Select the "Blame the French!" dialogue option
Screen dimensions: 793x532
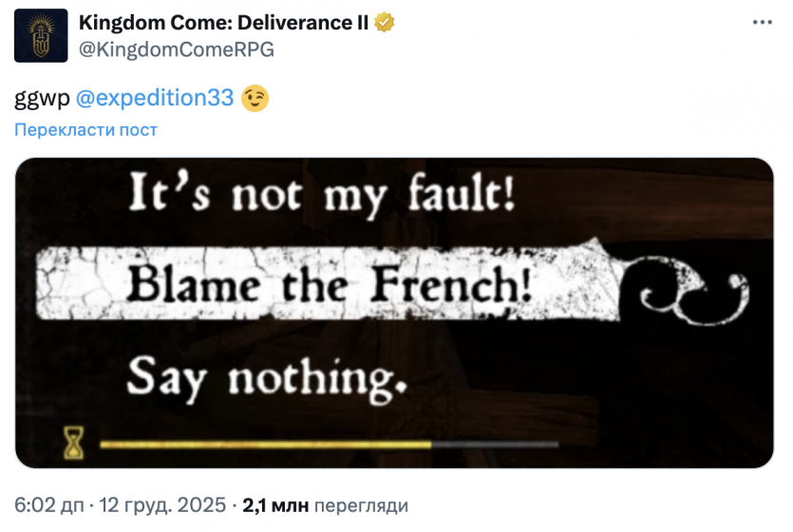click(329, 285)
